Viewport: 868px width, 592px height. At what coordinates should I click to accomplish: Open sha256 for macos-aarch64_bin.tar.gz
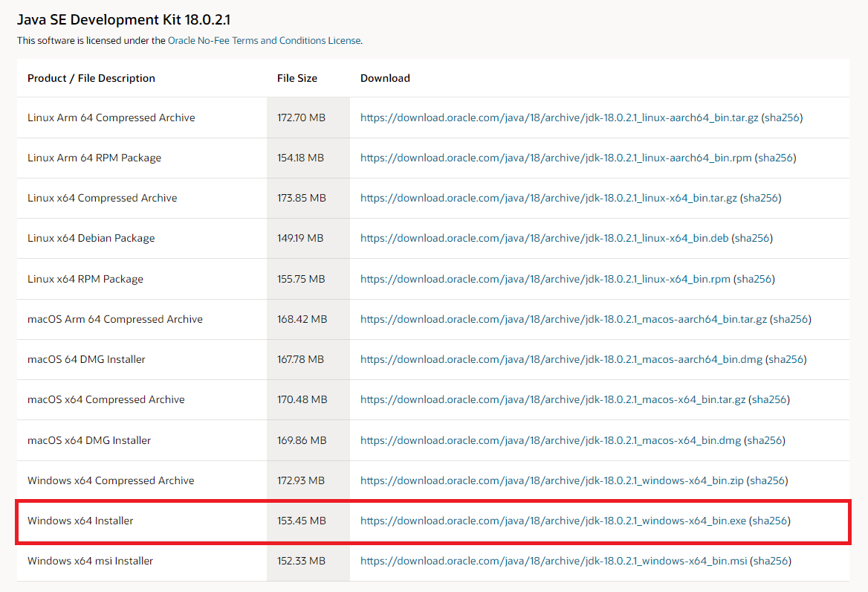[791, 319]
